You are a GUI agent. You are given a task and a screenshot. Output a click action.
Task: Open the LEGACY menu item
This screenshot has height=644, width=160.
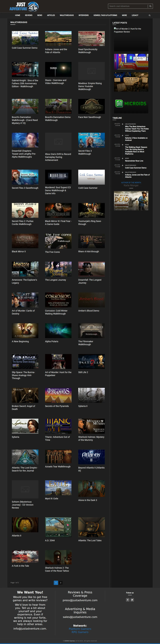pyautogui.click(x=135, y=15)
